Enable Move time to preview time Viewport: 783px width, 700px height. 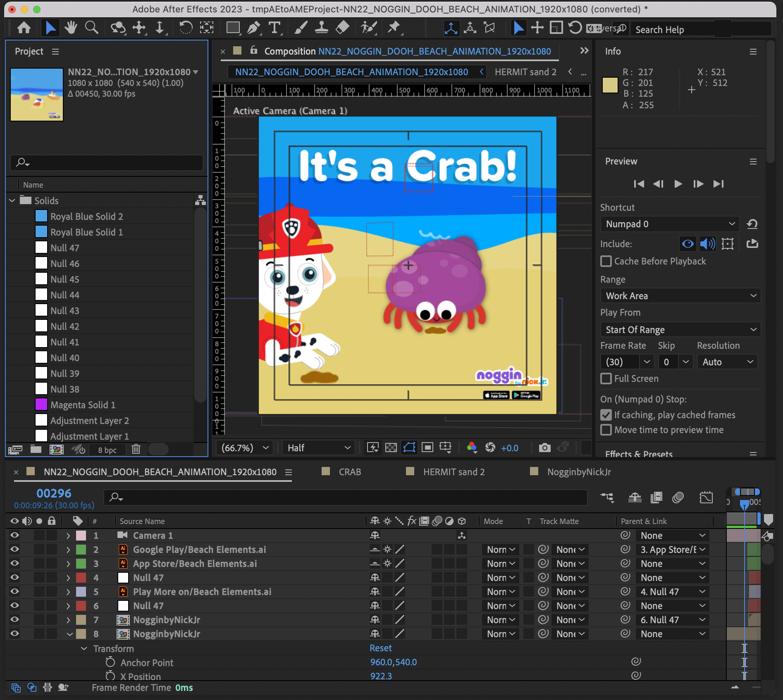606,430
